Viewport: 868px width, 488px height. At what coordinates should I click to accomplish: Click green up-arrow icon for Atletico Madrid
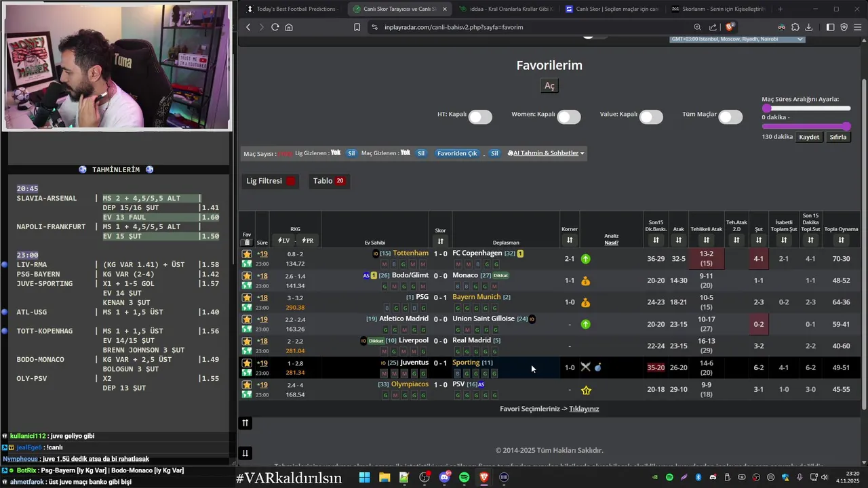[586, 324]
